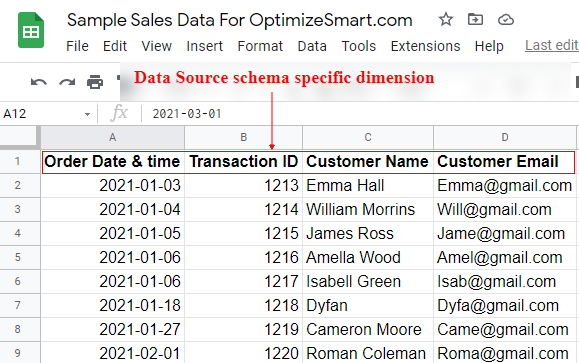Select the cell with date 2021-02-01
This screenshot has height=363, width=579.
point(113,353)
